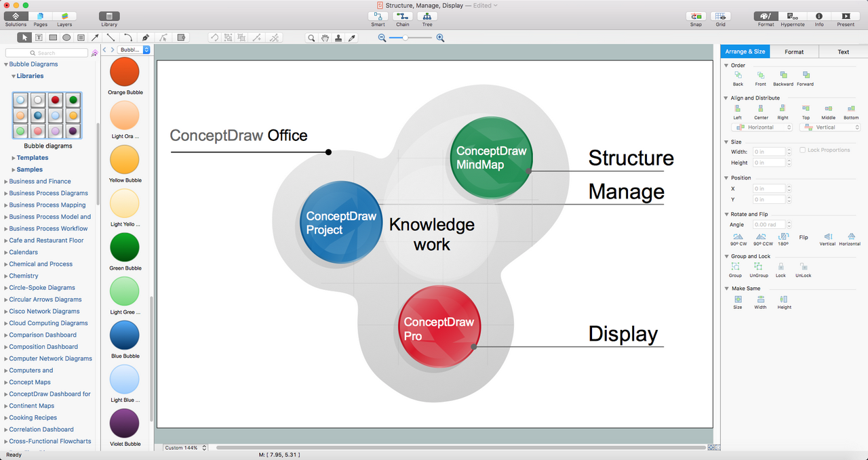Go to previous library
This screenshot has width=868, height=460.
coord(104,50)
